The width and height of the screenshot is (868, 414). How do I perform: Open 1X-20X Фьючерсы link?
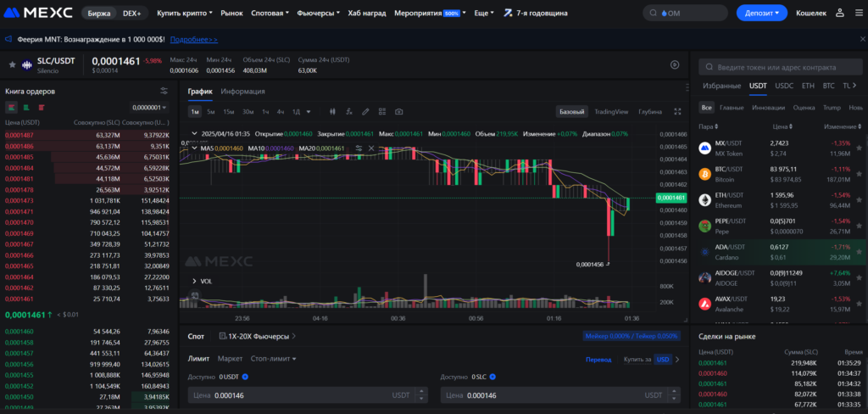coord(258,336)
